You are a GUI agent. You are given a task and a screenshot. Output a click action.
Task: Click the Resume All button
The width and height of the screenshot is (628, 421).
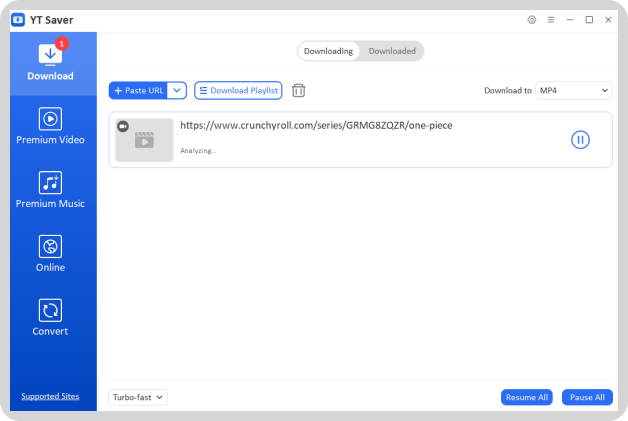pyautogui.click(x=527, y=397)
